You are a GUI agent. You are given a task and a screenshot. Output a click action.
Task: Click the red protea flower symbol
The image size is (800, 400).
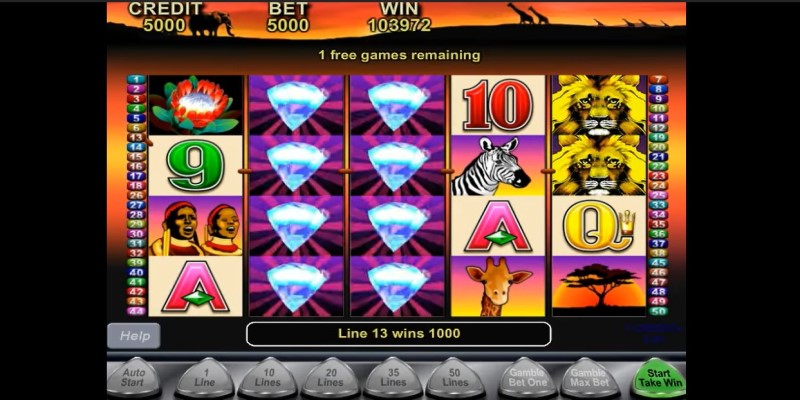tap(195, 105)
